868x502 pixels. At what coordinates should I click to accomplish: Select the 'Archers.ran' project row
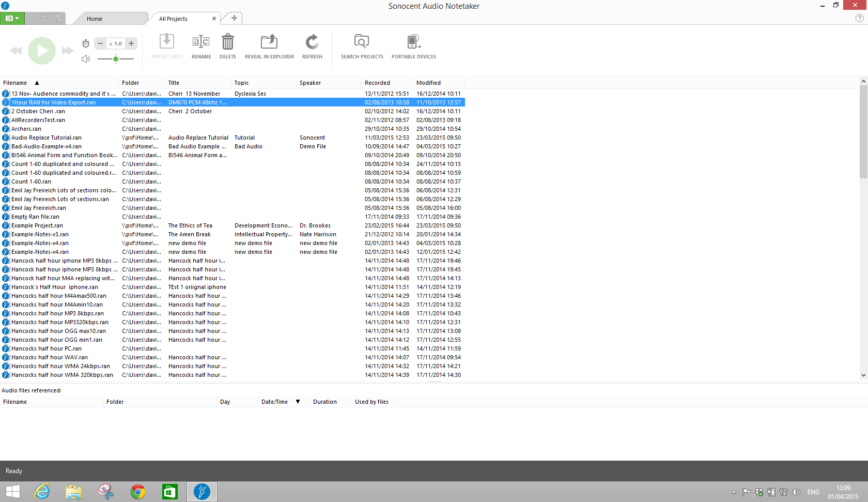pos(233,129)
